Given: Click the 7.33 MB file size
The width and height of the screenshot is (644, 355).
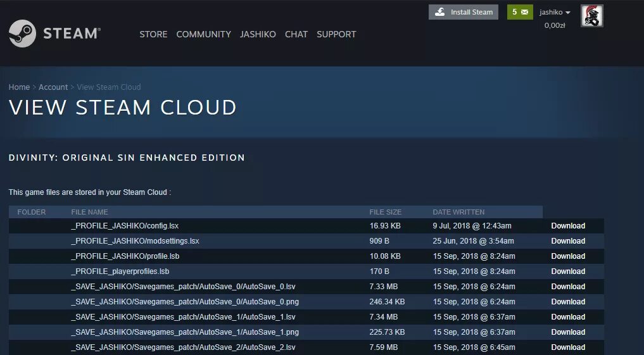Looking at the screenshot, I should tap(384, 287).
